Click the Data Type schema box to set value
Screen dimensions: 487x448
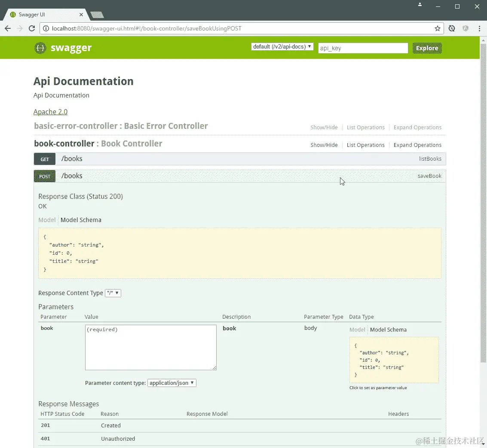tap(394, 360)
